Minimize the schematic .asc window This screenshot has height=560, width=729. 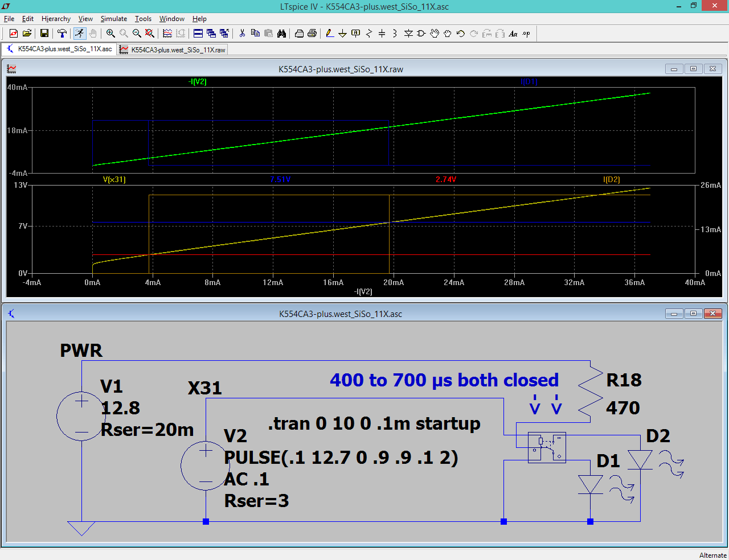pos(674,314)
